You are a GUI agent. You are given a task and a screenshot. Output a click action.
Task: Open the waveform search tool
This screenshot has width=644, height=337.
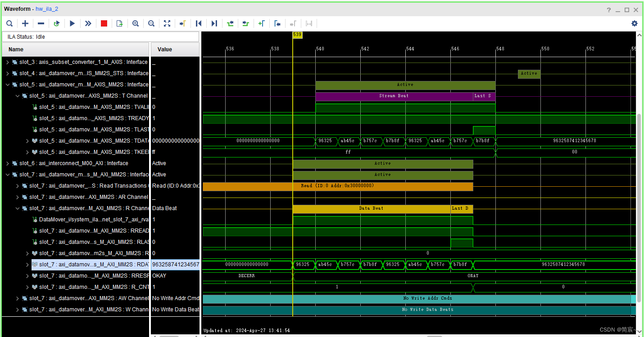pyautogui.click(x=9, y=23)
